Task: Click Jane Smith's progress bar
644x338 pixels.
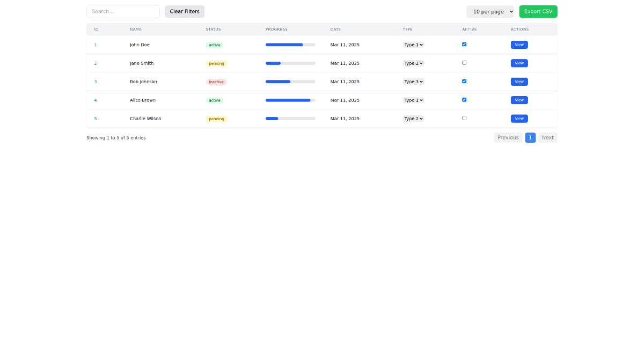Action: click(290, 63)
